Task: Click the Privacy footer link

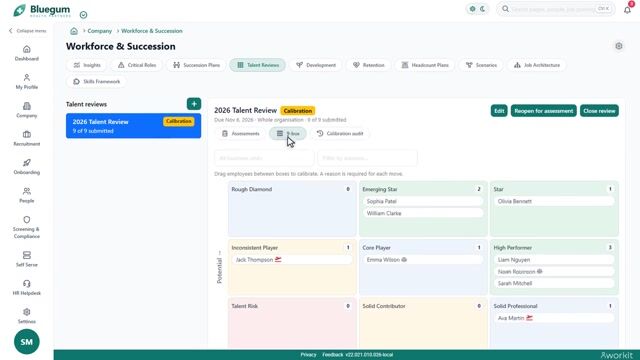Action: point(309,355)
